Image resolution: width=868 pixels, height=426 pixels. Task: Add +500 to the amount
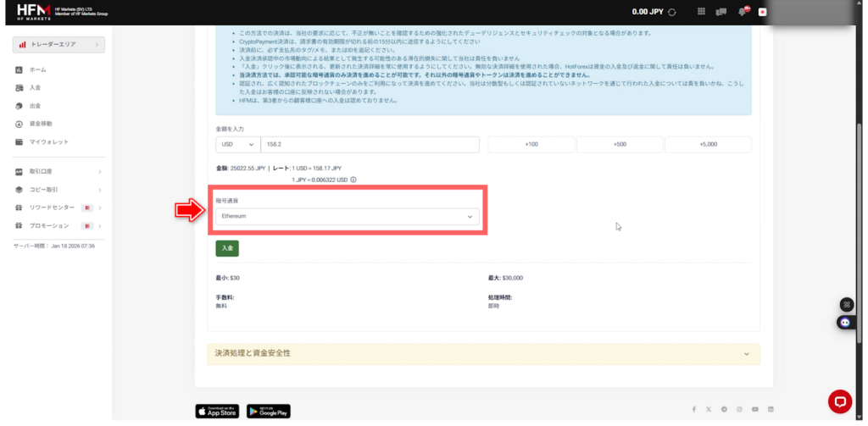point(620,145)
